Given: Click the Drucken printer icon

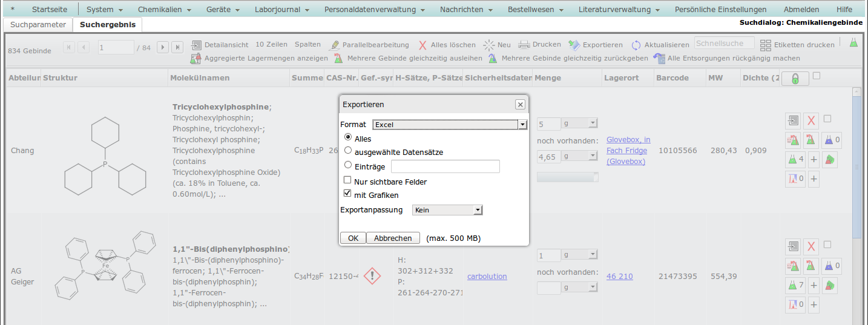Looking at the screenshot, I should (524, 45).
